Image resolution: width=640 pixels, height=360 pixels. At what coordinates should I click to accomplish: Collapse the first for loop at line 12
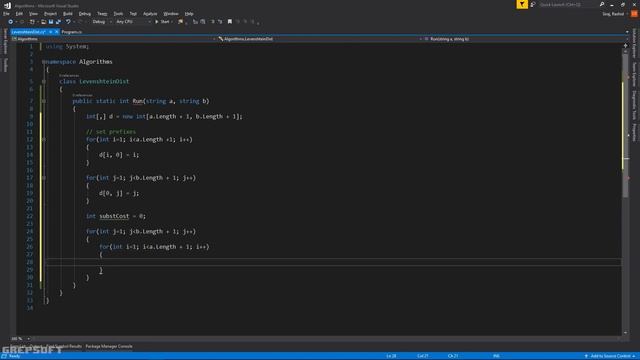coord(44,140)
